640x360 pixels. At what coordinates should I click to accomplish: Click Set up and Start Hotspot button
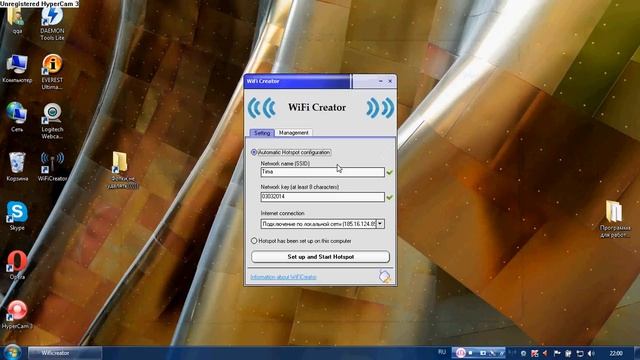tap(320, 257)
